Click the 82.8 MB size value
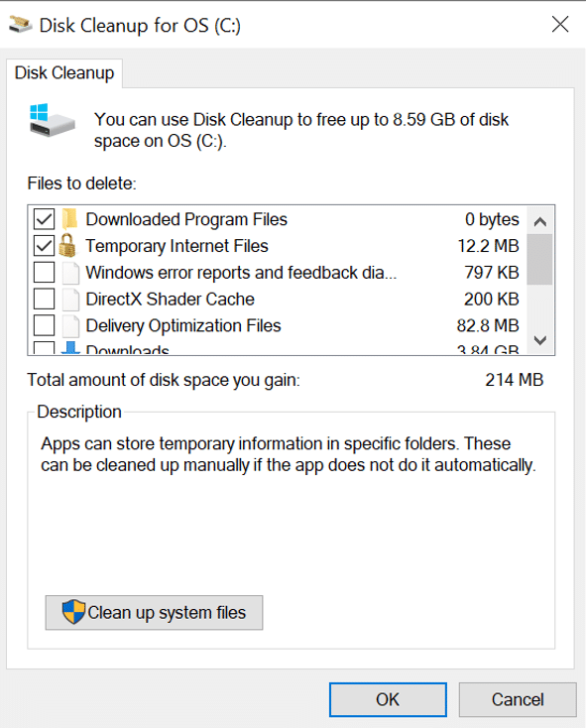Viewport: 586px width, 728px height. pos(488,325)
